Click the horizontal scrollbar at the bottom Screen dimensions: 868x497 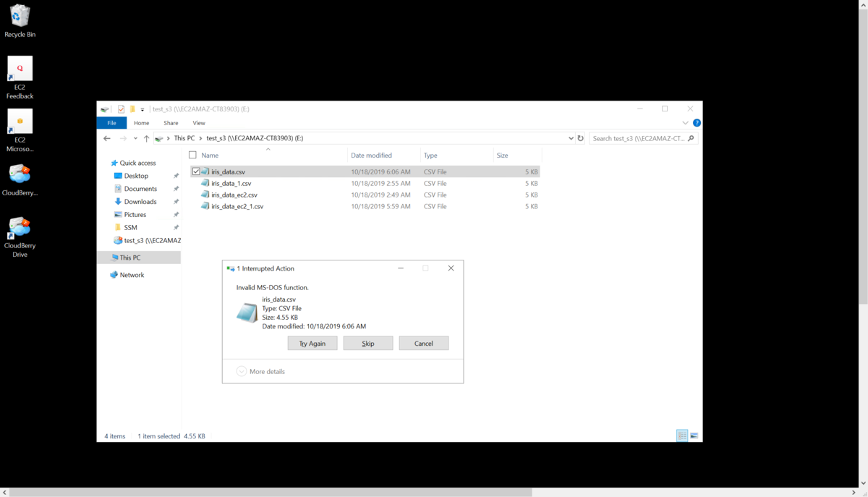(270, 493)
